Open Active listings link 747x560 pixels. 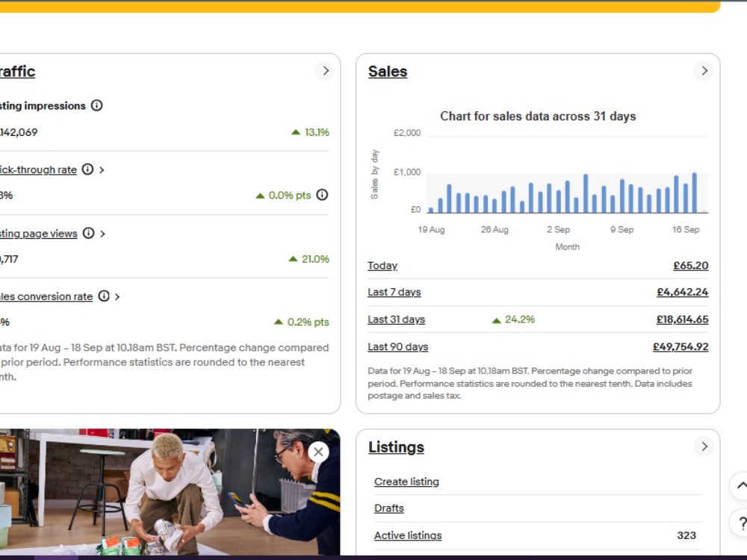click(x=409, y=535)
